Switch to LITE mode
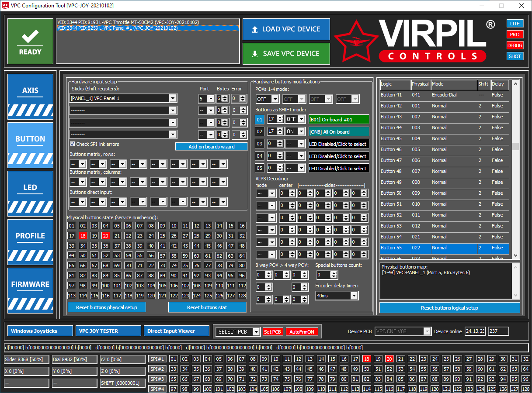Image resolution: width=532 pixels, height=393 pixels. pyautogui.click(x=515, y=24)
